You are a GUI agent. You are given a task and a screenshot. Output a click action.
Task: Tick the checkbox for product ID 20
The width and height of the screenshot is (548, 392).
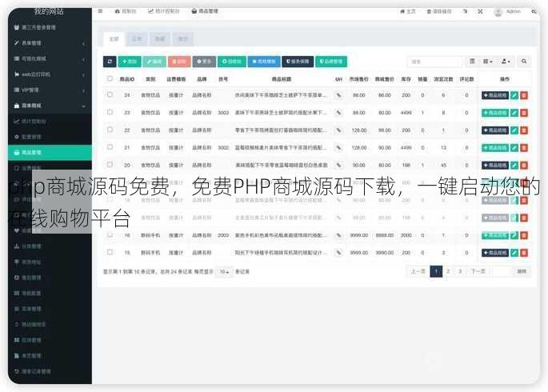pos(110,165)
